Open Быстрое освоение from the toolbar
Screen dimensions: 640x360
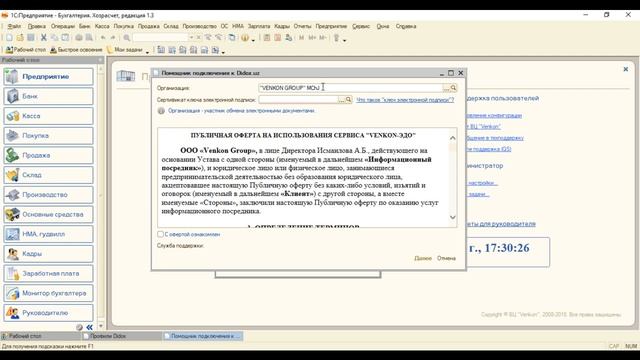click(76, 50)
